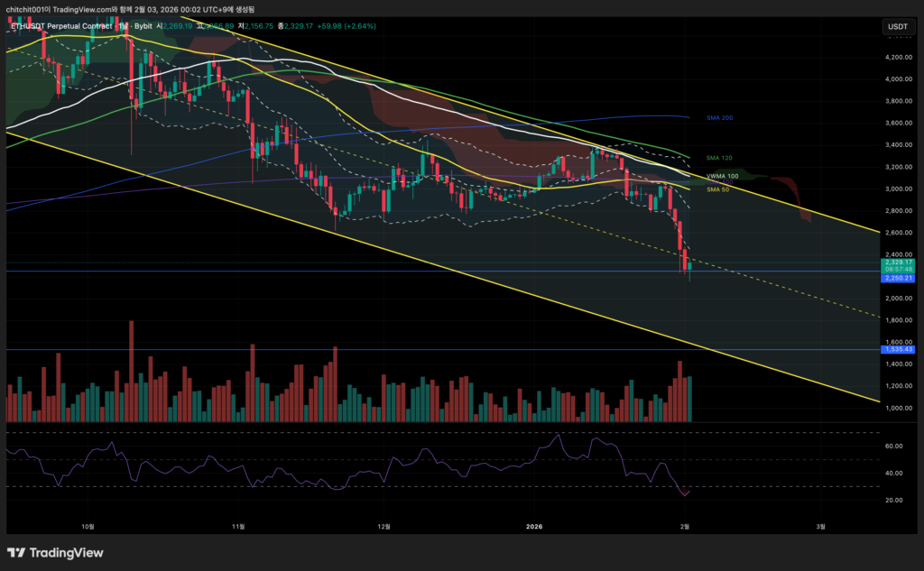Click the ETHUSDT Perpetual Contract symbol title
Screen dimensions: 924x571
[63, 26]
